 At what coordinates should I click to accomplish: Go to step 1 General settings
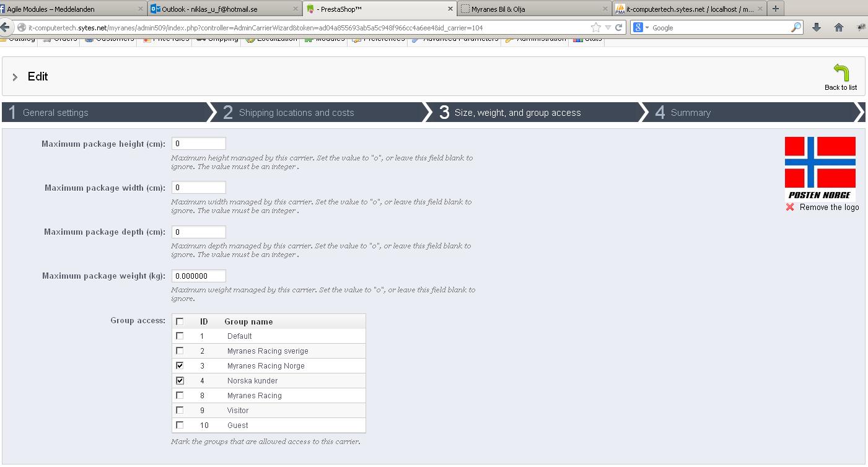[x=105, y=112]
